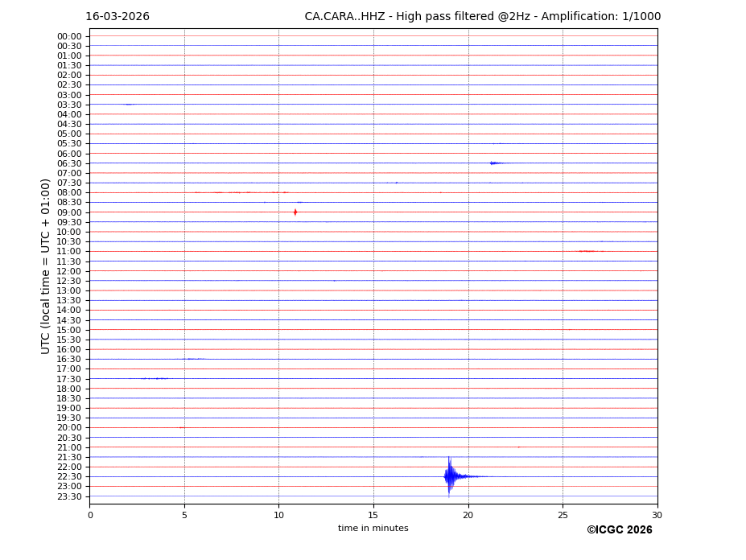Click the small blue signal on the 03:30 trace
The image size is (746, 560).
pyautogui.click(x=129, y=105)
